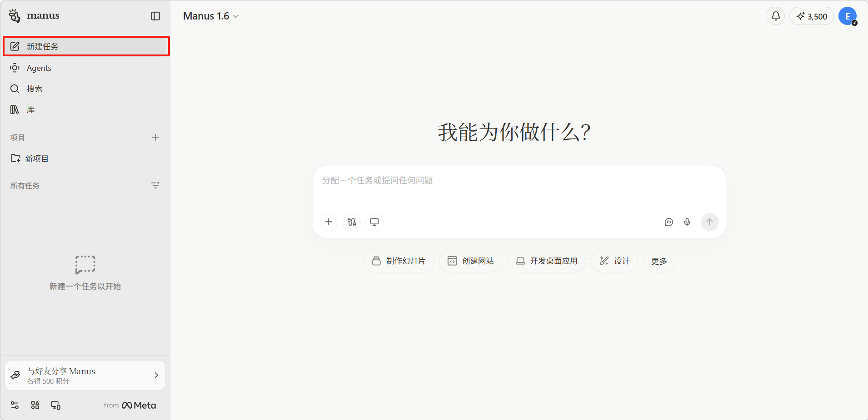Open the connectors tool icon in prompt box
The height and width of the screenshot is (420, 868).
352,222
